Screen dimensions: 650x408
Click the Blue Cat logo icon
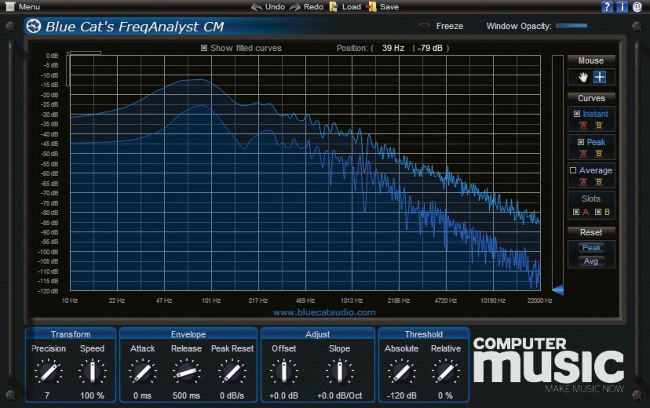(x=34, y=27)
